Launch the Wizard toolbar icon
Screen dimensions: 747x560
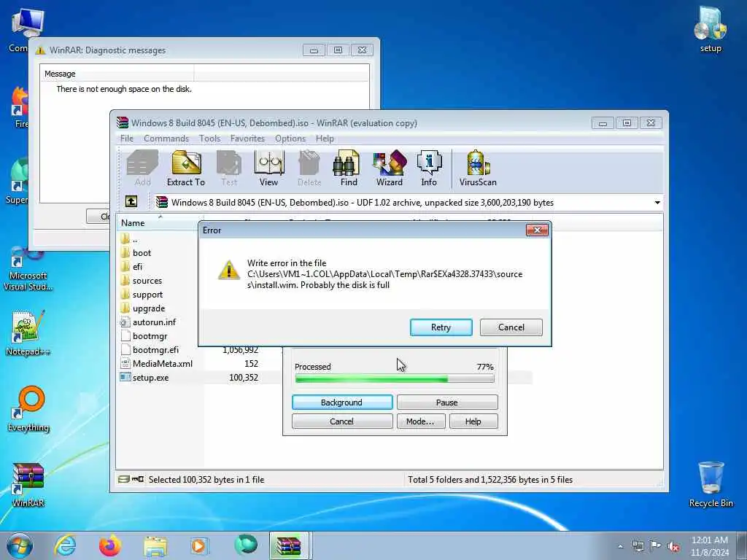[390, 168]
